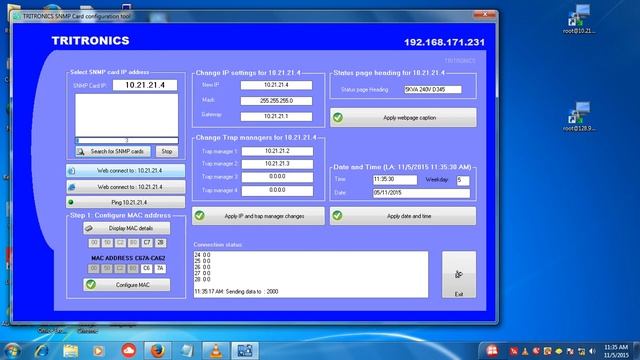Open Windows Explorer folder on taskbar

coord(70,351)
